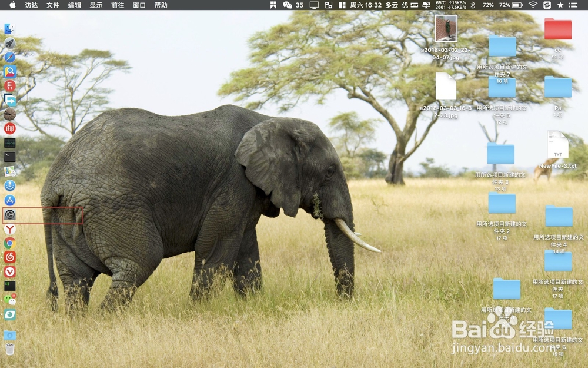
Task: Open the 访达 menu
Action: tap(31, 5)
